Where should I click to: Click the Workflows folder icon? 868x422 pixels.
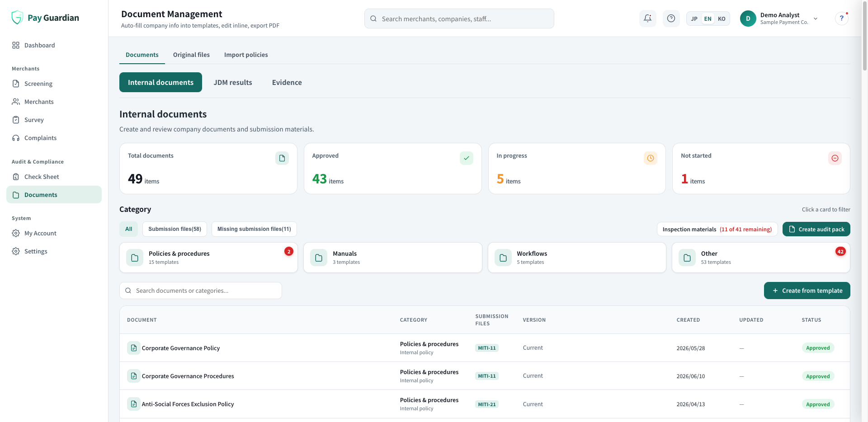503,258
